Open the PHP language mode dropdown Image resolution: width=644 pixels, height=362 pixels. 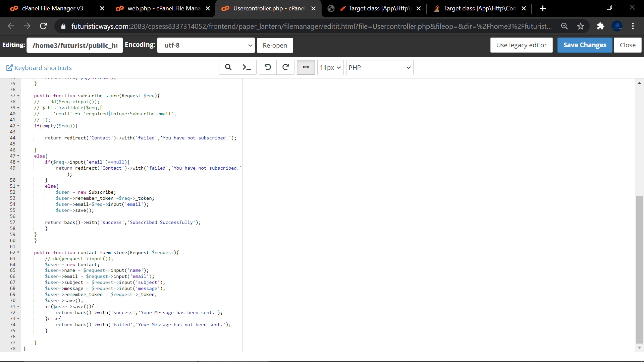pos(379,67)
